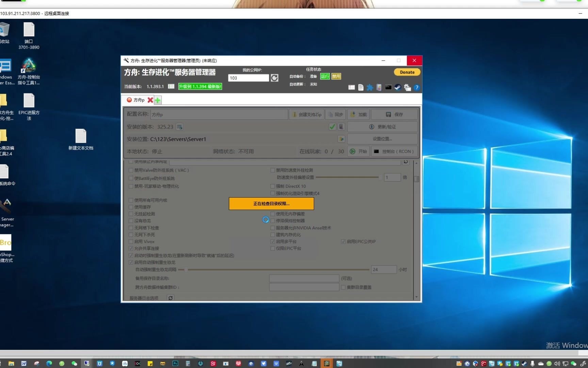Open the help question mark icon
The width and height of the screenshot is (588, 368).
(416, 88)
